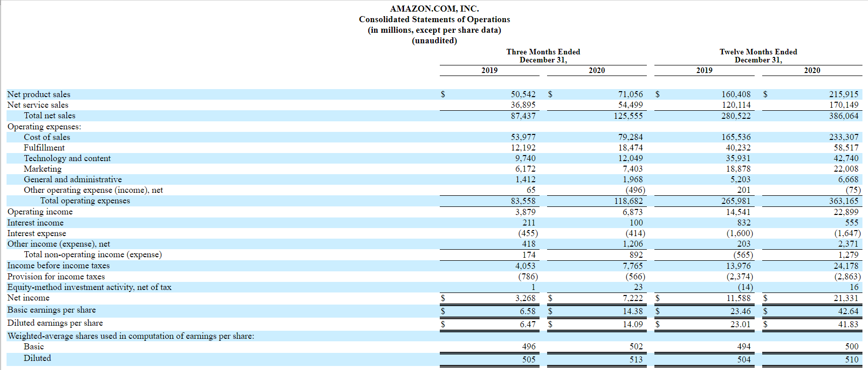Select the "Twelve Months Ended December 31," header
Viewport: 868px width, 370px height.
click(x=758, y=55)
